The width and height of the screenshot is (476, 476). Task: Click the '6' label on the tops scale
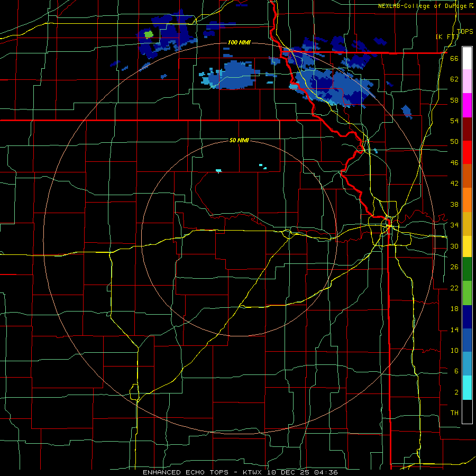pos(456,371)
